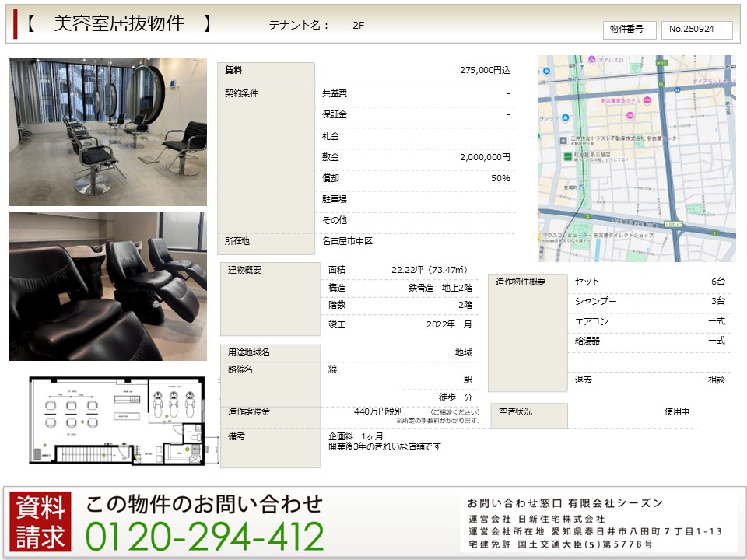The height and width of the screenshot is (560, 747).
Task: Click the tenant name value 2F
Action: 359,26
